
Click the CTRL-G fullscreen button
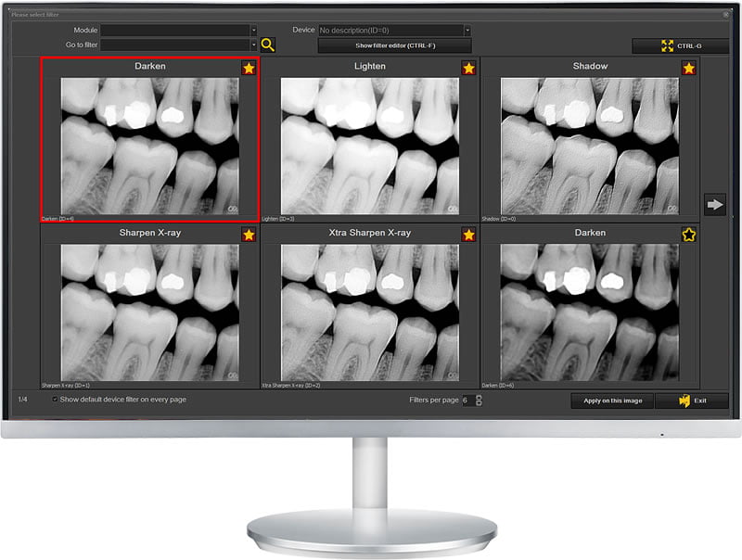click(x=680, y=45)
